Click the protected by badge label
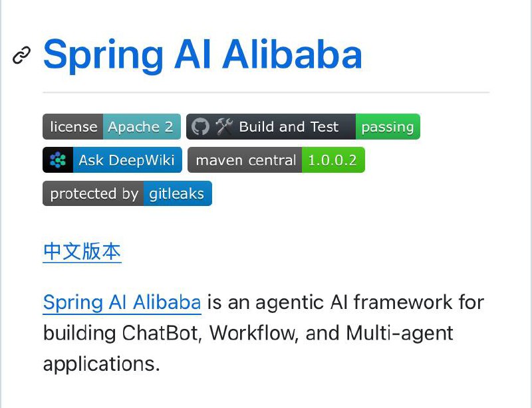This screenshot has width=532, height=408. [93, 193]
